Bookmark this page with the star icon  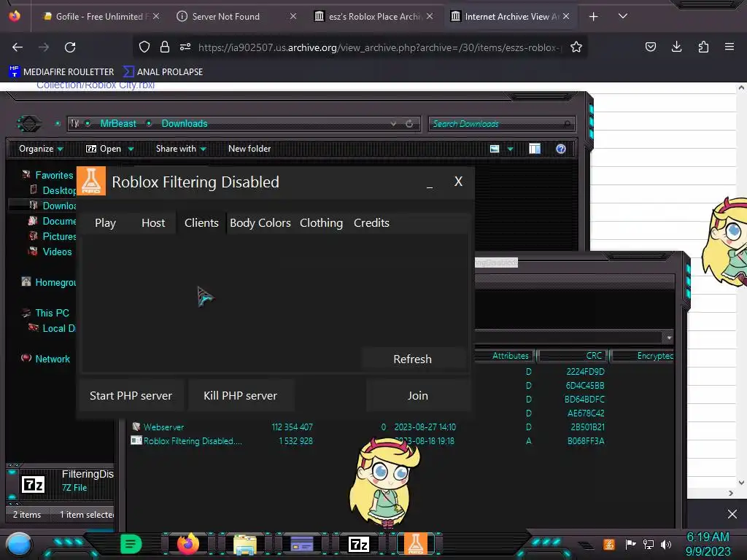pos(576,47)
